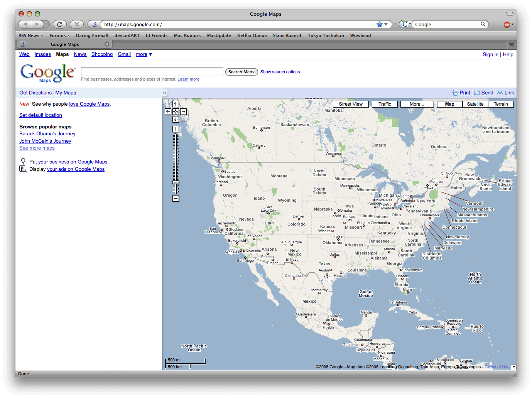Viewport: 532px width, 398px height.
Task: Click the stop loading X icon
Action: tap(77, 24)
